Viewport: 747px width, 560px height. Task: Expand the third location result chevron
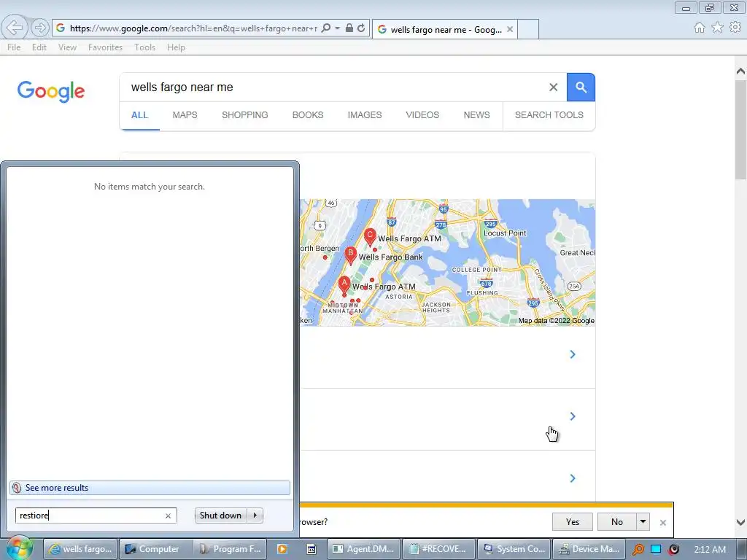click(x=573, y=478)
